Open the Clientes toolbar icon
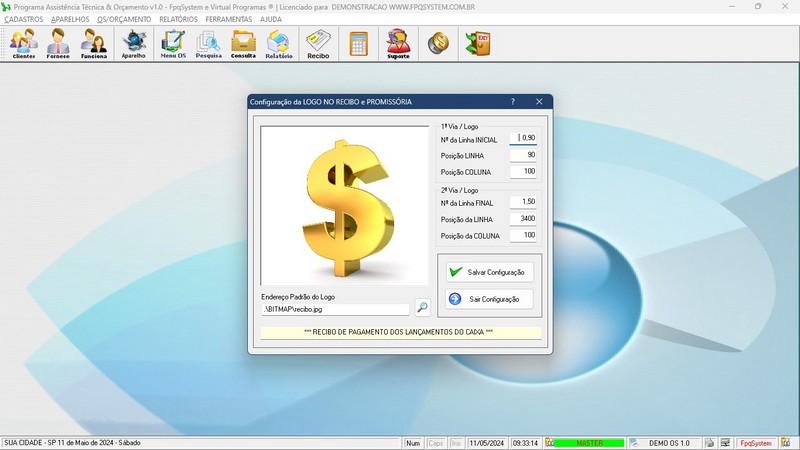This screenshot has width=800, height=450. tap(24, 44)
